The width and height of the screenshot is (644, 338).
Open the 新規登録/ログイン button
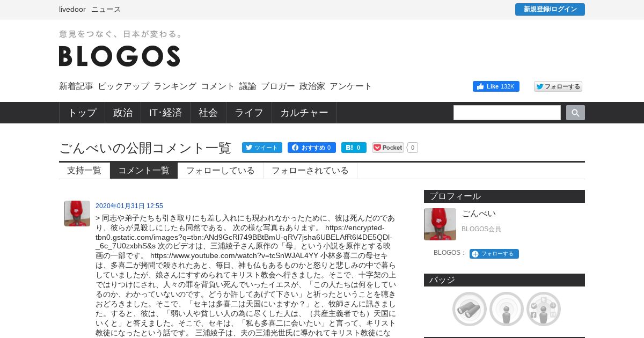(550, 9)
